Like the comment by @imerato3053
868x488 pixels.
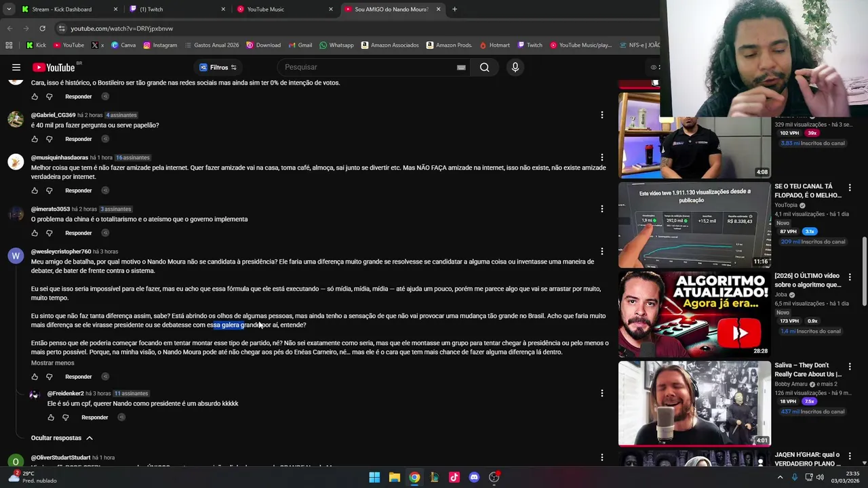tap(35, 233)
